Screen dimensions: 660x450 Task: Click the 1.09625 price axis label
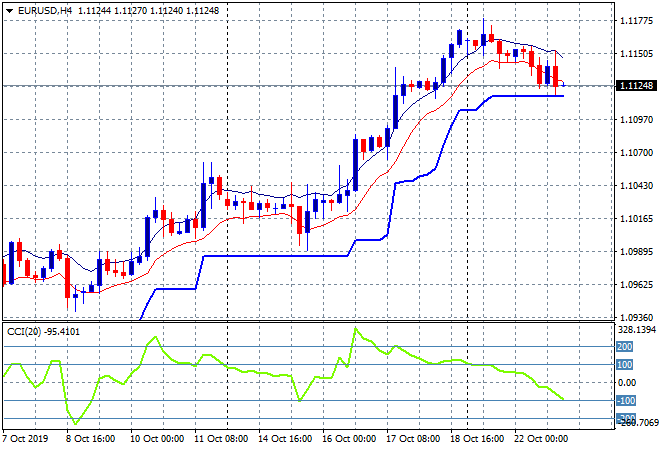coord(637,285)
